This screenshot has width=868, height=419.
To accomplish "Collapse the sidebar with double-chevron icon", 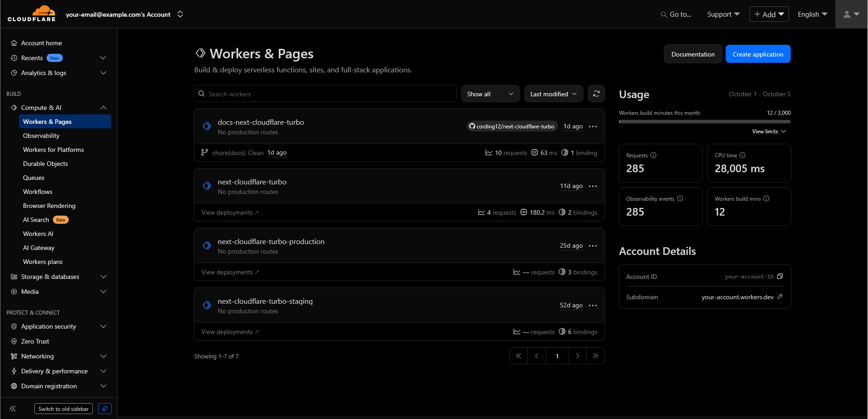I will click(x=13, y=409).
